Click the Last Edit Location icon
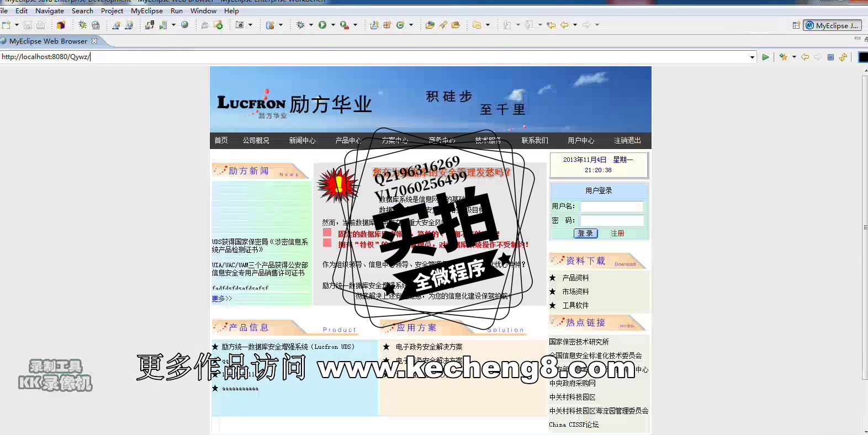The width and height of the screenshot is (868, 435). tap(551, 25)
